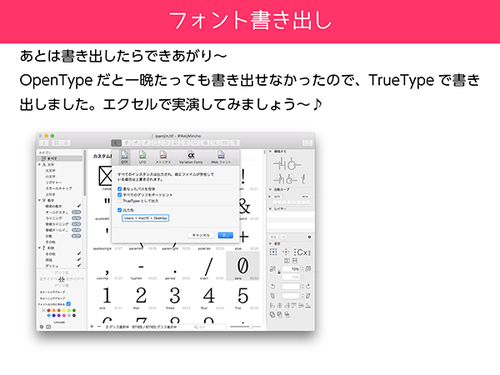This screenshot has height=375, width=500.
Task: Select the slash glyph cell
Action: click(x=209, y=266)
